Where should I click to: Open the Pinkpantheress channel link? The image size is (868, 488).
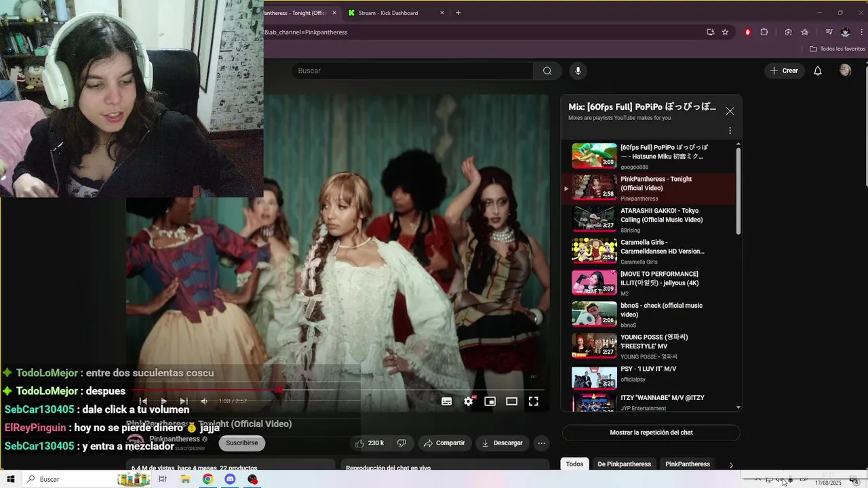175,439
